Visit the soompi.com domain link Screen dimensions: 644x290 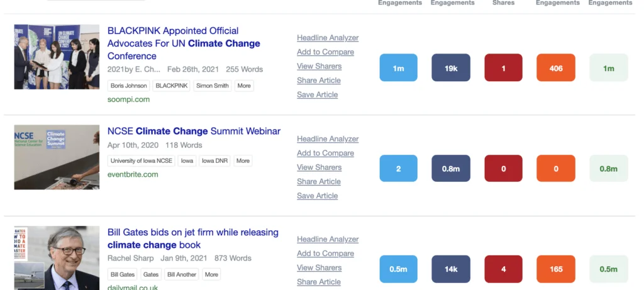point(128,99)
